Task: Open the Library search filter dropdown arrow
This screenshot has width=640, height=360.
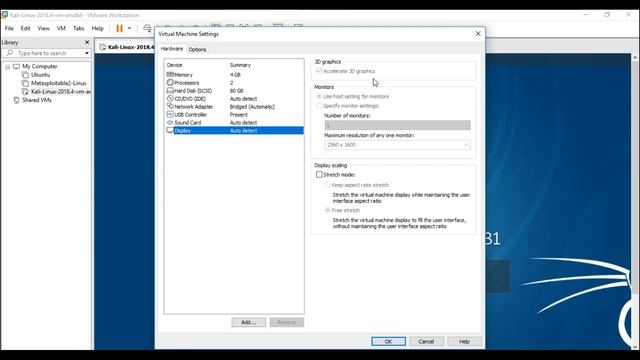Action: (87, 53)
